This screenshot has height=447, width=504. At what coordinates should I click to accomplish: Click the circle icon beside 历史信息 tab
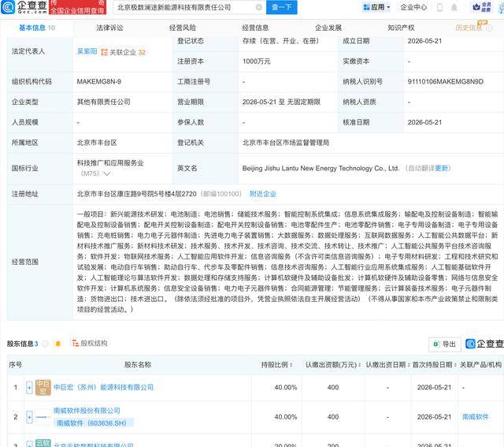489,28
